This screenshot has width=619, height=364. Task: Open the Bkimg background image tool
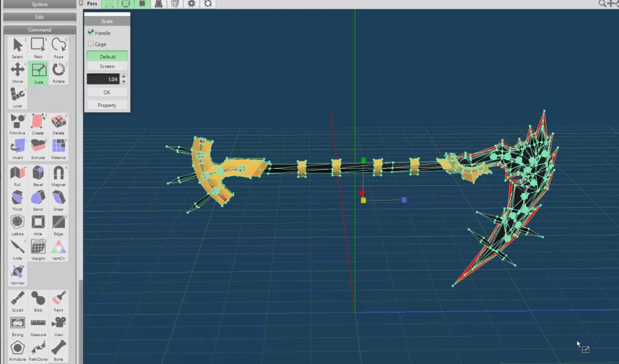pos(17,326)
